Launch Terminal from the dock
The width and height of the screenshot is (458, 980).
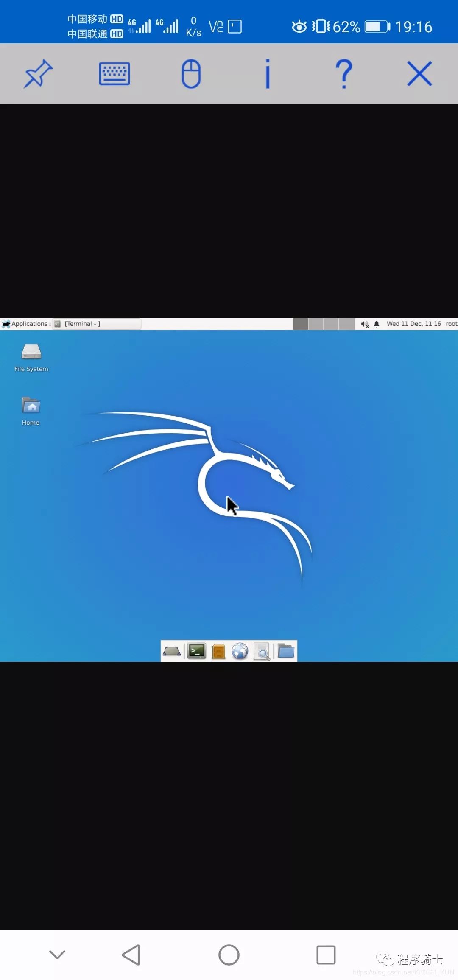(x=197, y=651)
